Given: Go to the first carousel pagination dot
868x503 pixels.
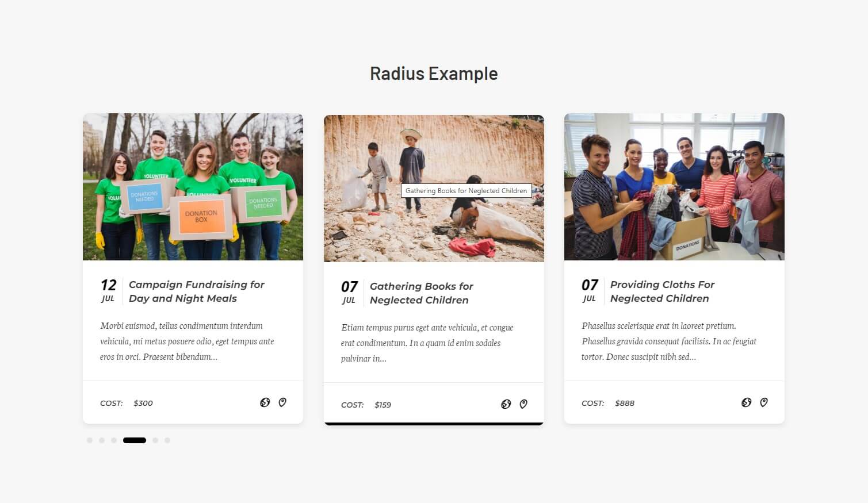Looking at the screenshot, I should click(x=90, y=440).
